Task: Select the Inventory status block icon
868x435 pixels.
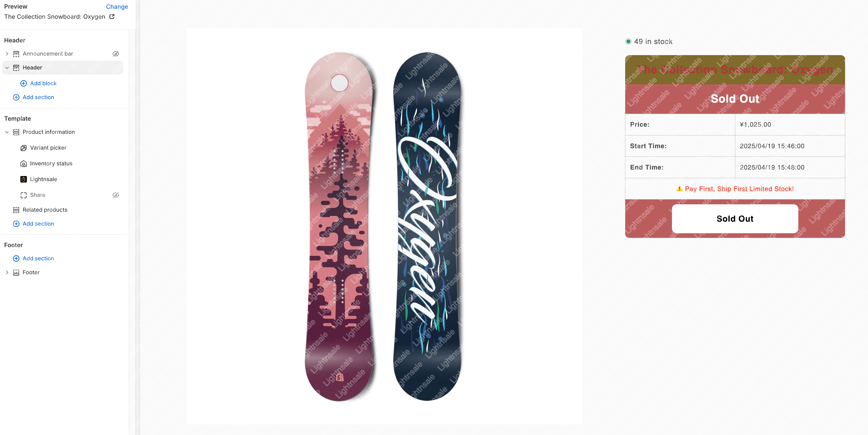Action: (x=24, y=164)
